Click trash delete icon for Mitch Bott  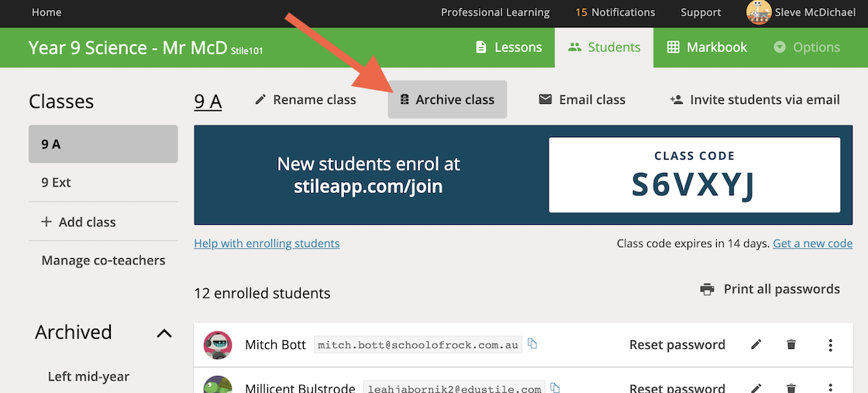(x=791, y=345)
